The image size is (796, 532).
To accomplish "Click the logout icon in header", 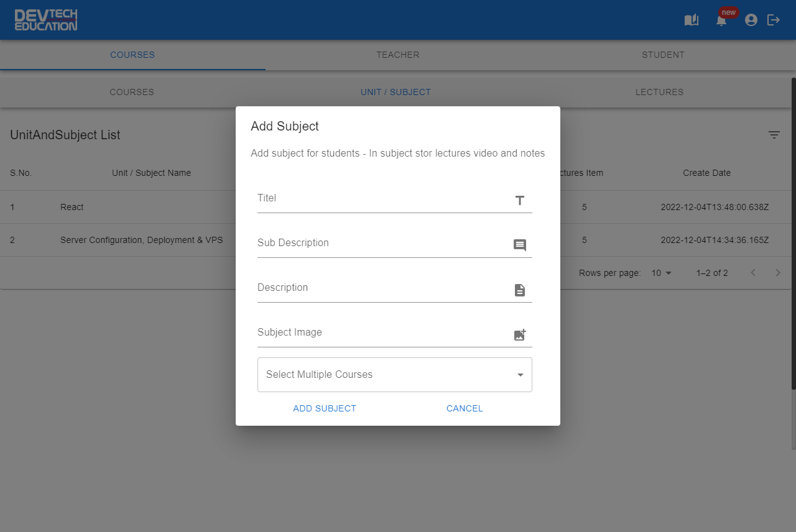I will pos(774,20).
